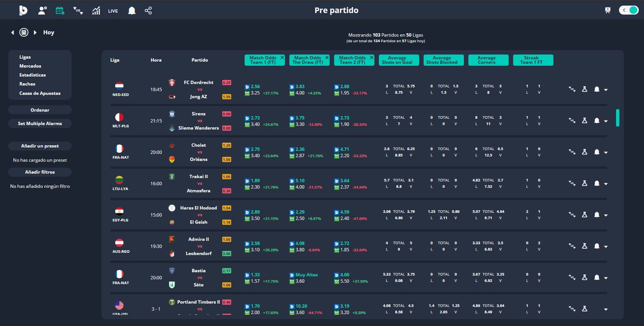This screenshot has width=644, height=326.
Task: Open lab analysis for Admira II row
Action: tap(585, 246)
